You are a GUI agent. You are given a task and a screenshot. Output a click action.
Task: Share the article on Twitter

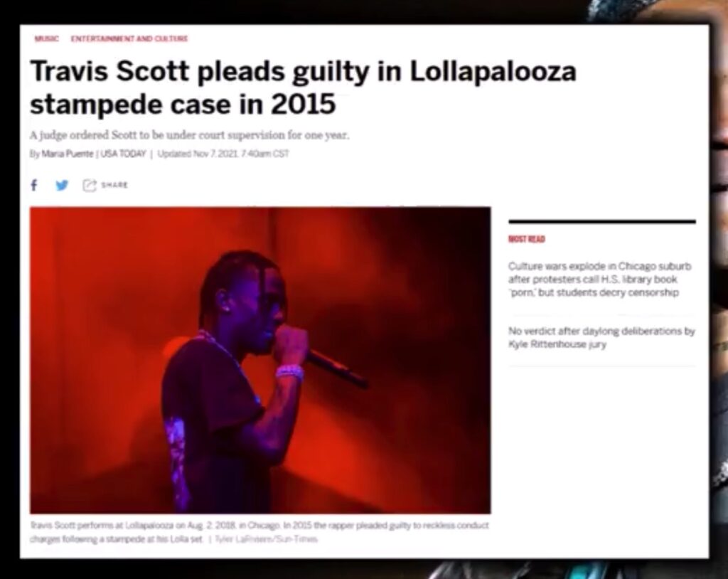62,185
